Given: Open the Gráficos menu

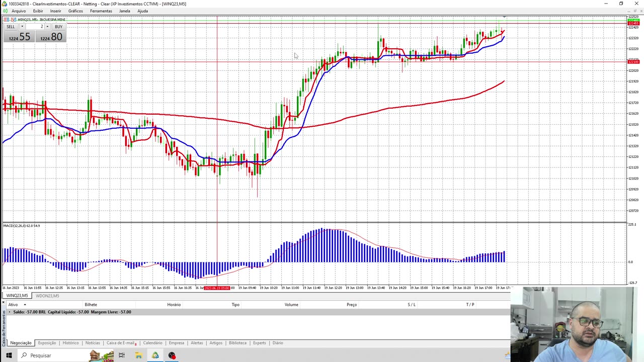Looking at the screenshot, I should 75,11.
